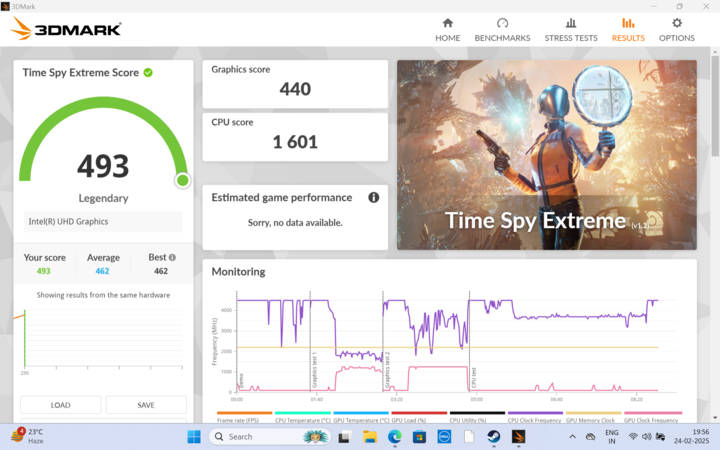720x450 pixels.
Task: Toggle the GPU Clock Frequency legend series
Action: pyautogui.click(x=652, y=417)
